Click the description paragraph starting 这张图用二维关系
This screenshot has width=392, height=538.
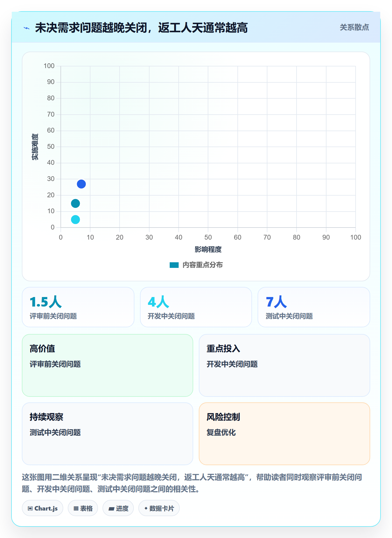pos(192,483)
